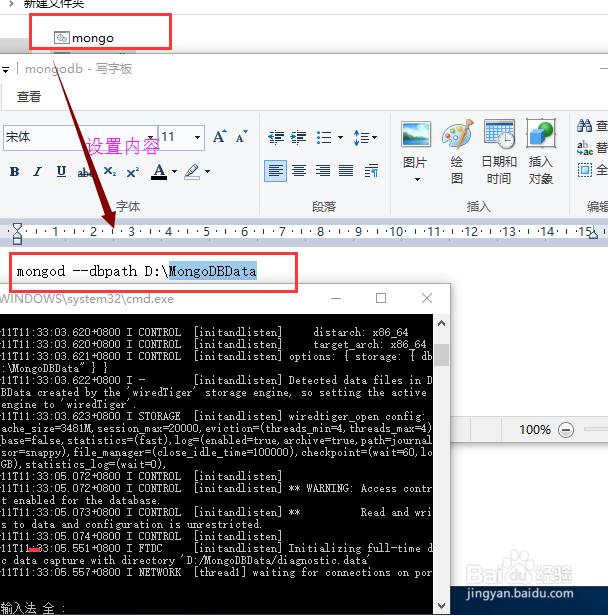Toggle italic text formatting
Image resolution: width=608 pixels, height=615 pixels.
point(38,171)
